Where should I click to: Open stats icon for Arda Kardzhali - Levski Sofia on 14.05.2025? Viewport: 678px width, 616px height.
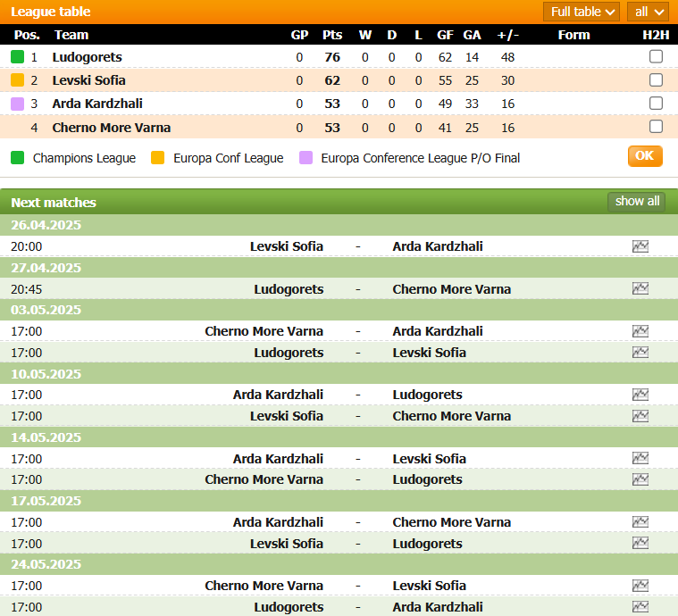[640, 458]
